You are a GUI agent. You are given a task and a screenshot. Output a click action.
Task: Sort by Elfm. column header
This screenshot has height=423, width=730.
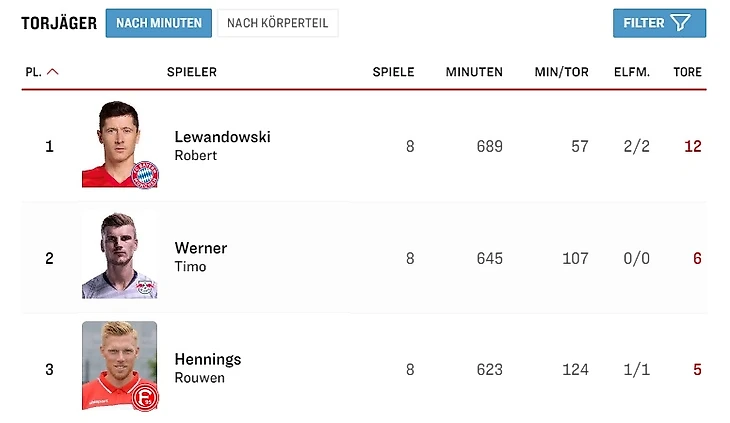[x=632, y=72]
